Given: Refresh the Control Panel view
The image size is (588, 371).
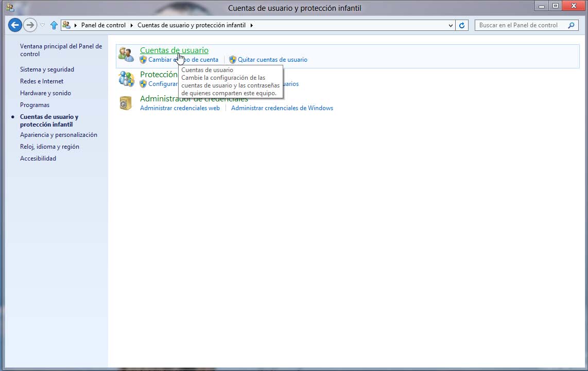Looking at the screenshot, I should coord(462,25).
